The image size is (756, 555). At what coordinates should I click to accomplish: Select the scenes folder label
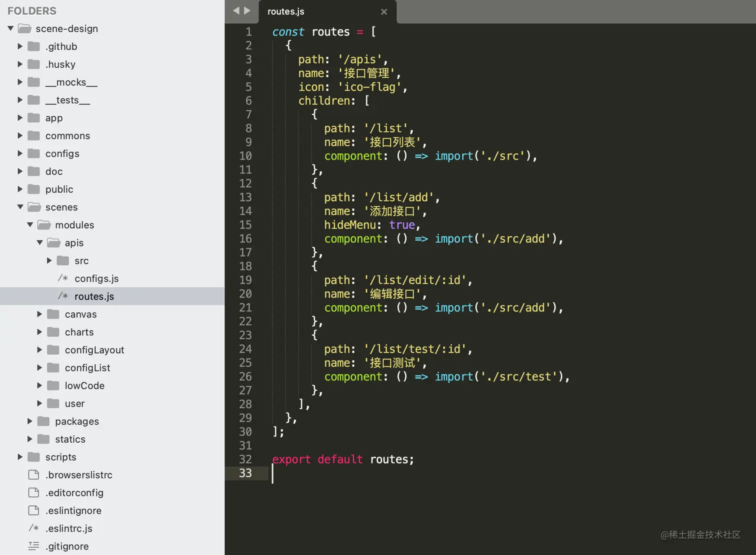pos(61,207)
